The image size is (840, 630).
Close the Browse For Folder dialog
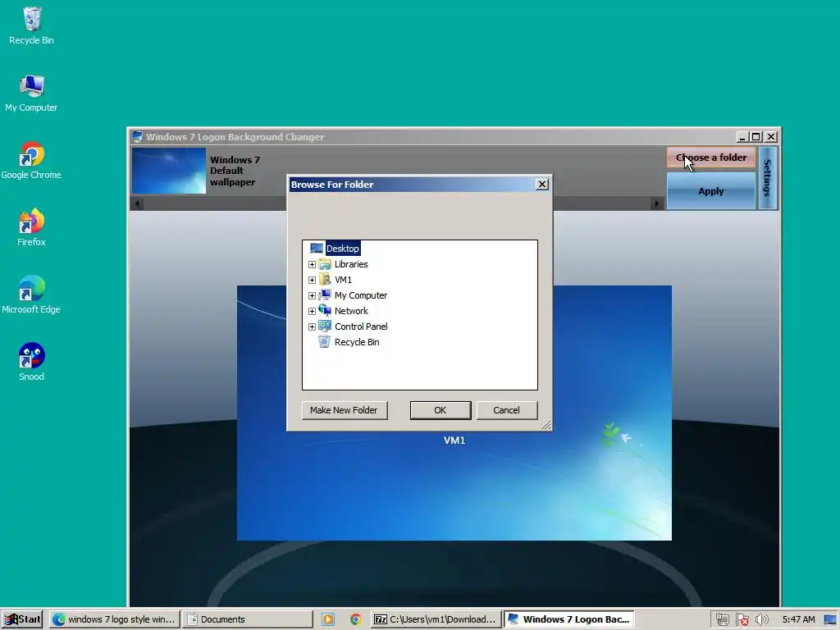pyautogui.click(x=542, y=185)
